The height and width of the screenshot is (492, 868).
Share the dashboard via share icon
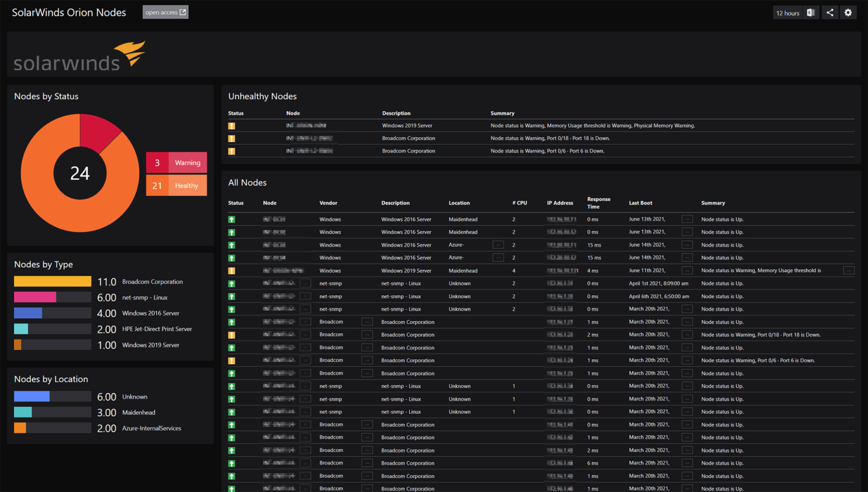[829, 12]
